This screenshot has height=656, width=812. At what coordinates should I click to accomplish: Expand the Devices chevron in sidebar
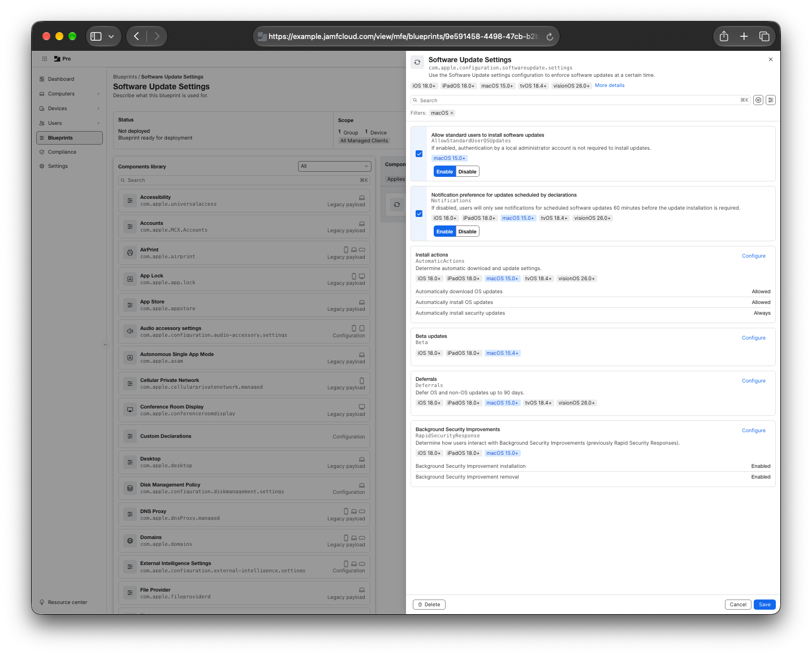98,108
